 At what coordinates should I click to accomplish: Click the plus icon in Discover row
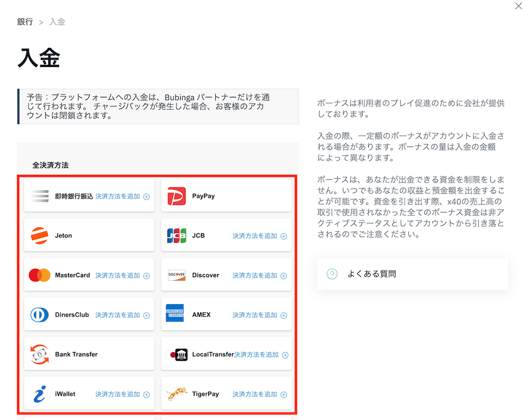pos(284,276)
